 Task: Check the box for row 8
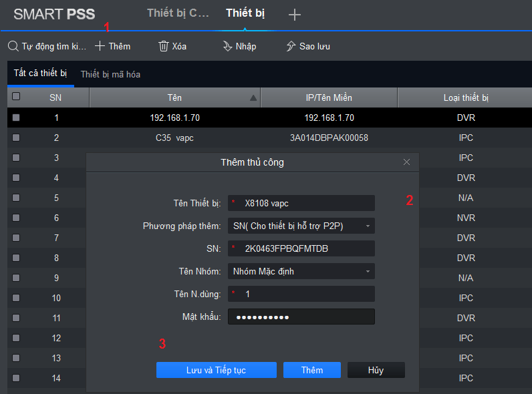point(16,258)
